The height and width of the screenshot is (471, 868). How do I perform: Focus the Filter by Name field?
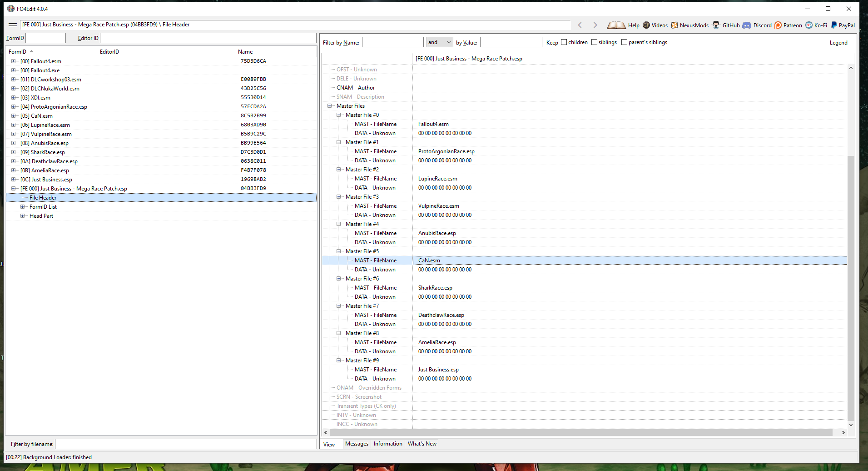[x=393, y=42]
